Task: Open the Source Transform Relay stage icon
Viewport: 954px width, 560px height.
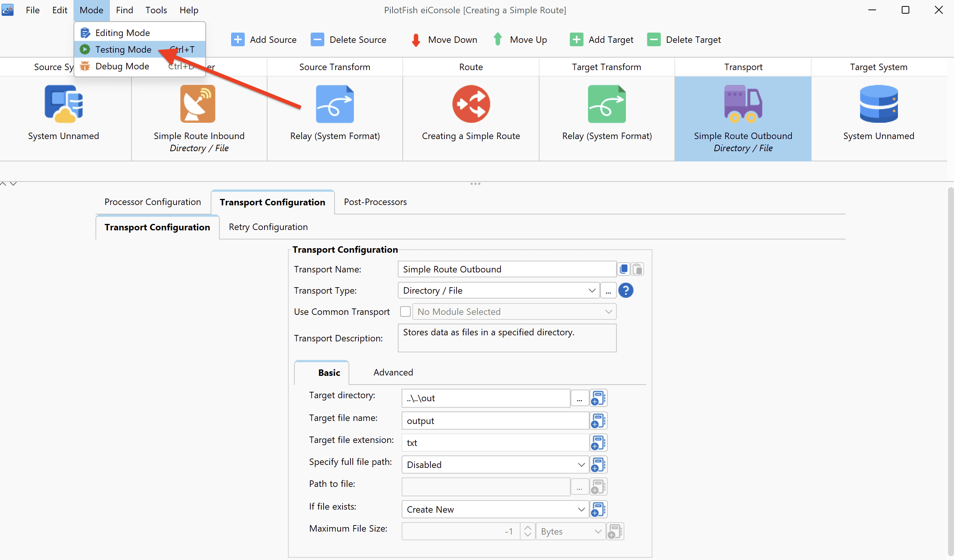Action: pyautogui.click(x=335, y=103)
